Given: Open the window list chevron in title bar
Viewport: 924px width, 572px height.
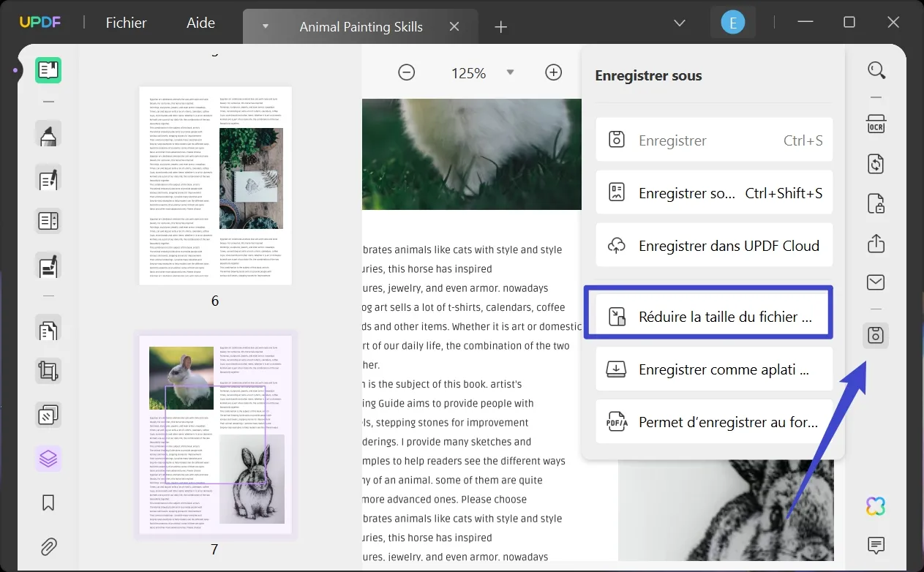Looking at the screenshot, I should (680, 23).
